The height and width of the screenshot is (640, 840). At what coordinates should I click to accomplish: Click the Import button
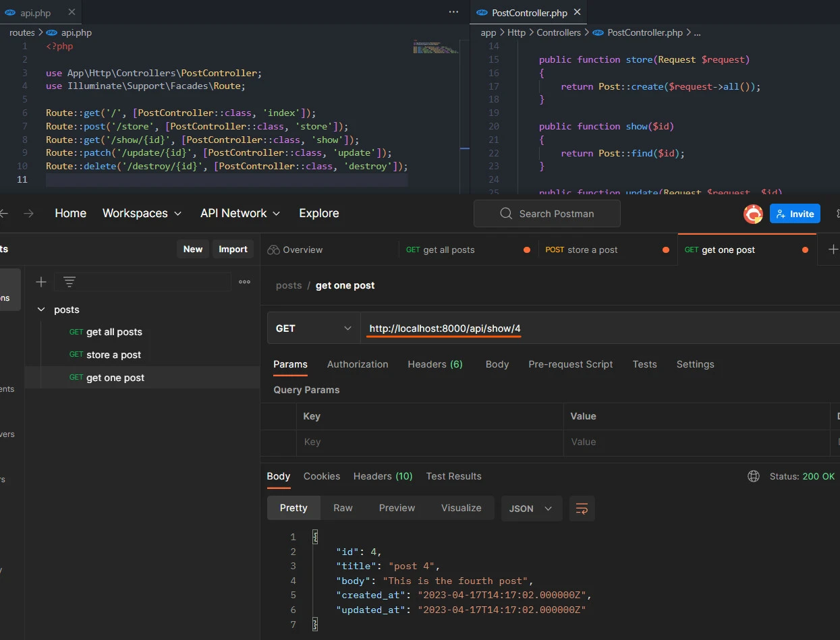(x=233, y=249)
